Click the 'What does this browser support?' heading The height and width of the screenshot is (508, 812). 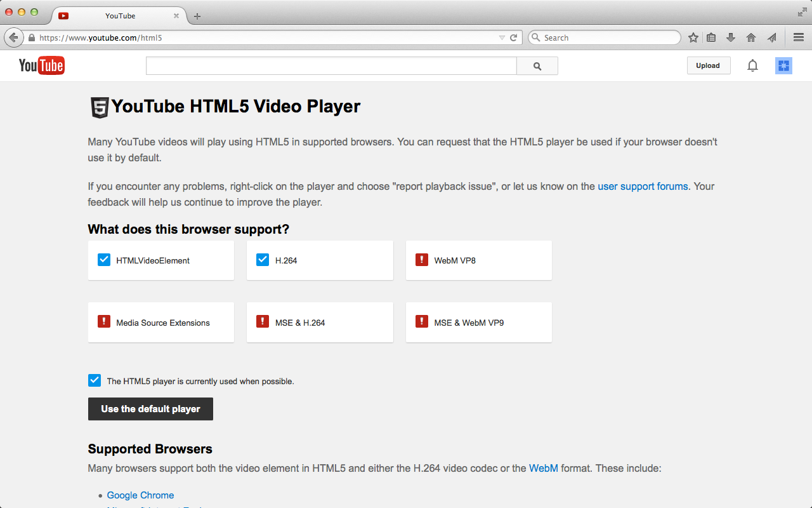point(188,229)
